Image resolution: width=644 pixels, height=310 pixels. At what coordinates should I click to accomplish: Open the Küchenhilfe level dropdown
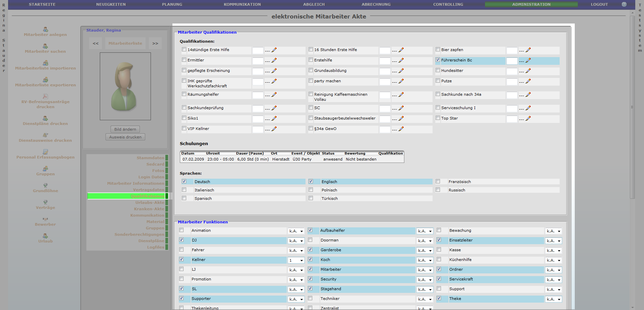click(x=554, y=260)
